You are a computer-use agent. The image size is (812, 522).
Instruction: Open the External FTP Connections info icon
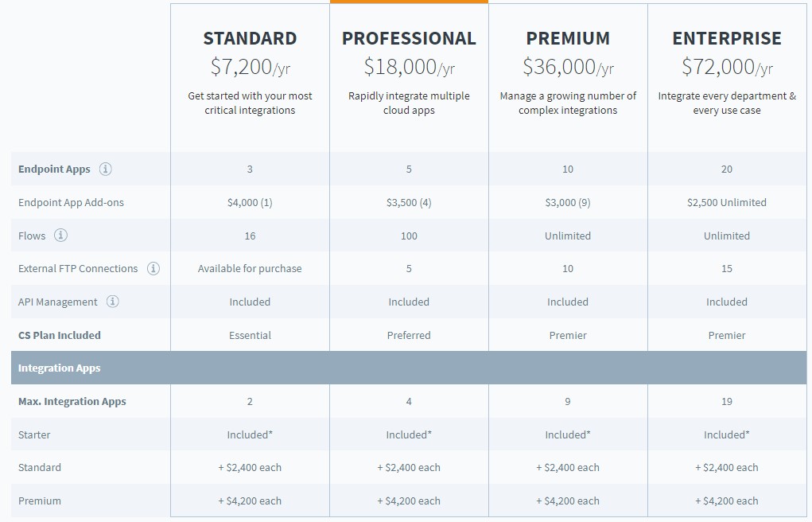[x=153, y=268]
